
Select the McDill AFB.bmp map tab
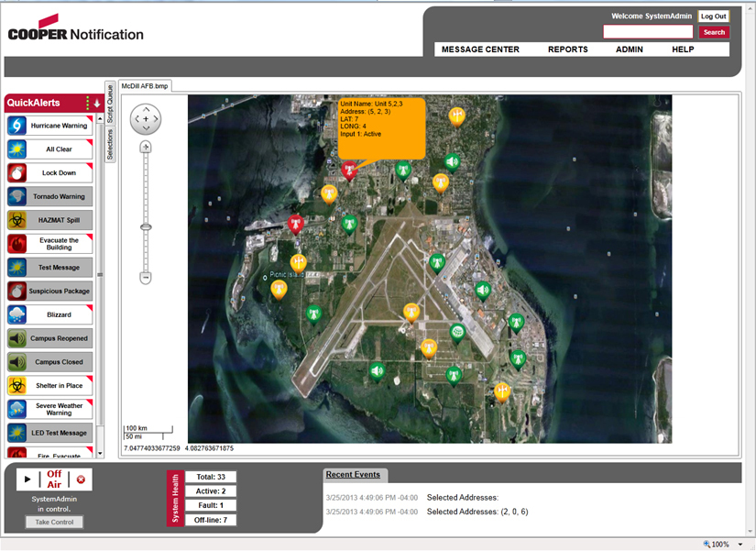[x=145, y=86]
